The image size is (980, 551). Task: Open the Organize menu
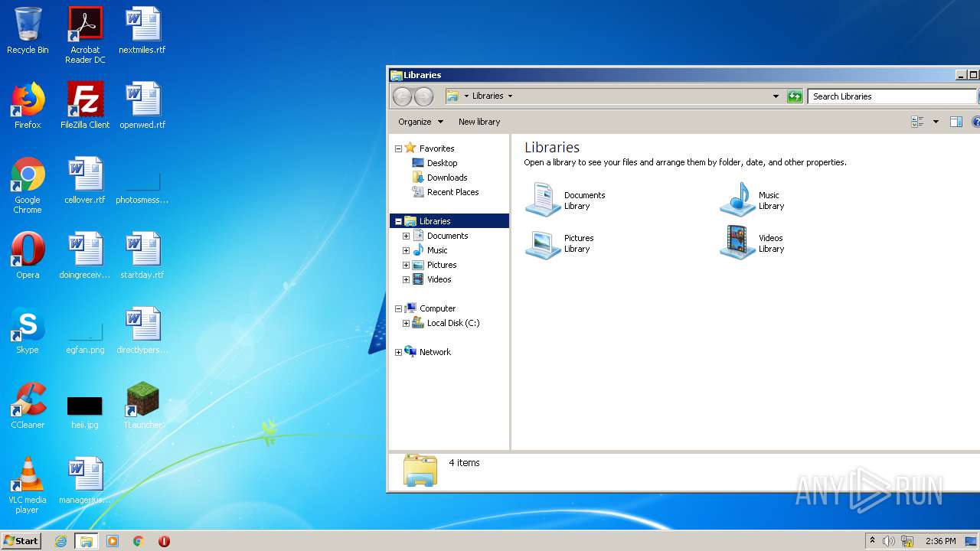(420, 122)
